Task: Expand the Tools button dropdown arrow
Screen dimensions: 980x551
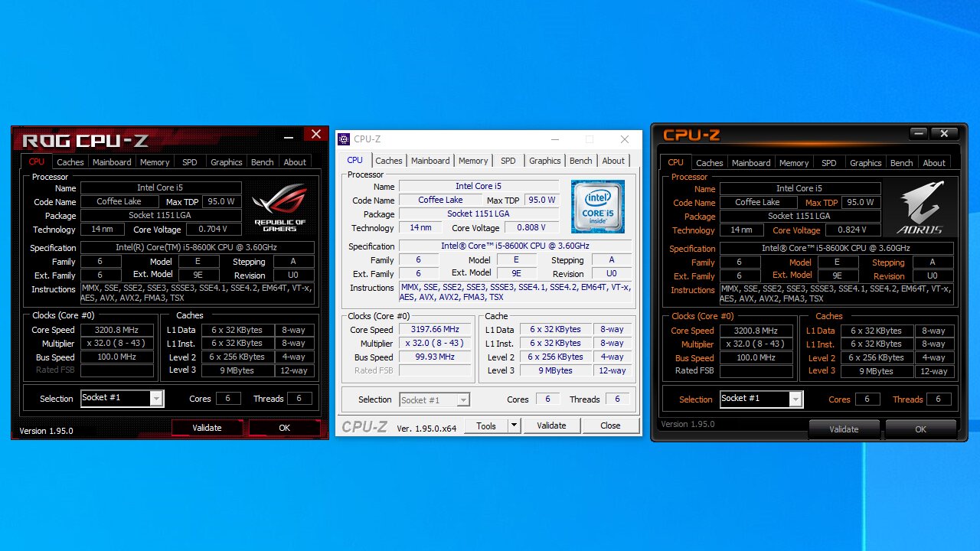Action: pos(514,425)
